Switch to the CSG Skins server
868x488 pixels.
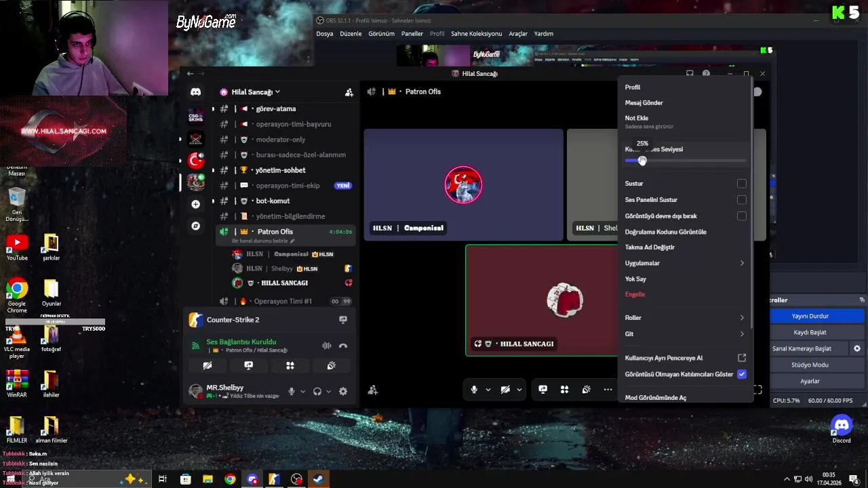(196, 117)
